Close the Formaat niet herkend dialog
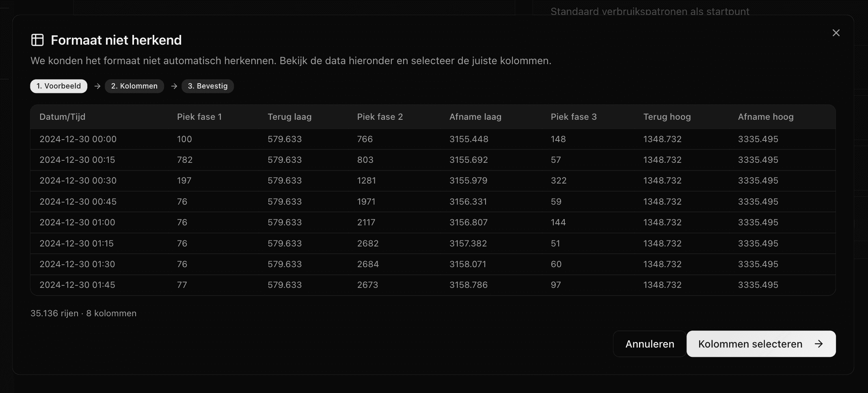868x393 pixels. pyautogui.click(x=836, y=33)
